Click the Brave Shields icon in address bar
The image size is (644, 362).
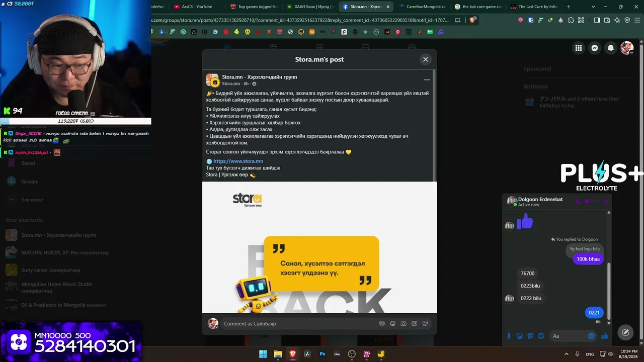472,20
